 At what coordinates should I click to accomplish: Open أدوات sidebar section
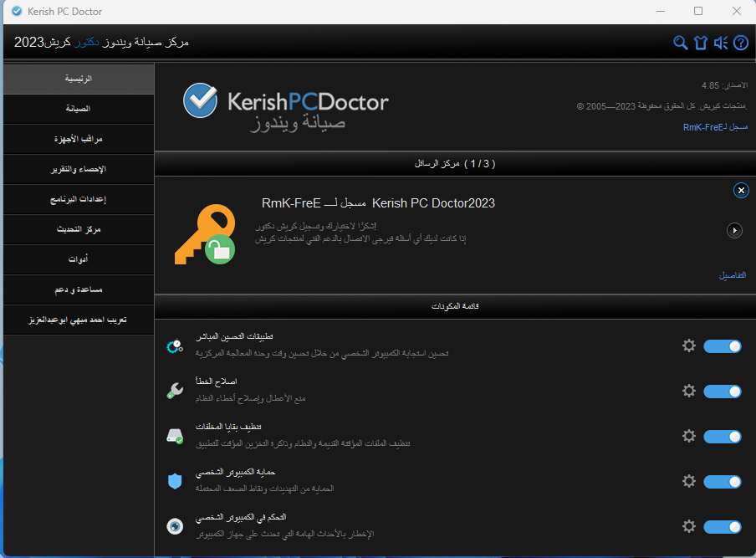(79, 259)
